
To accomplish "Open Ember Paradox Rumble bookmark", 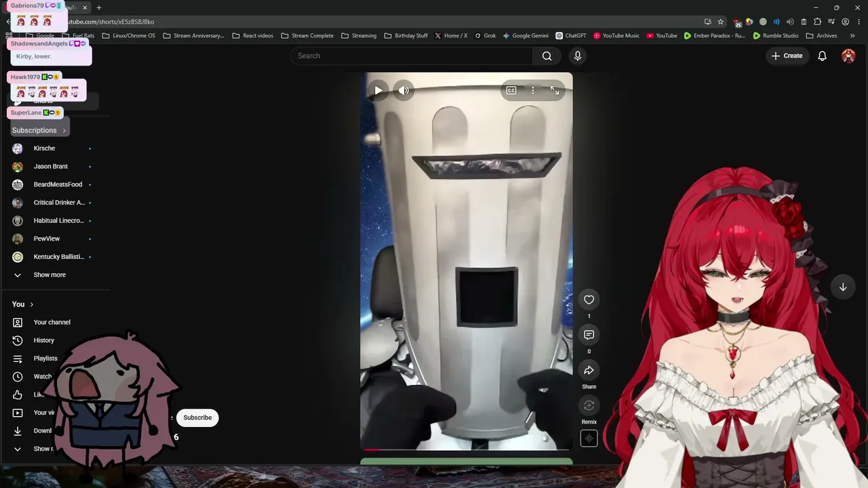I will (715, 36).
